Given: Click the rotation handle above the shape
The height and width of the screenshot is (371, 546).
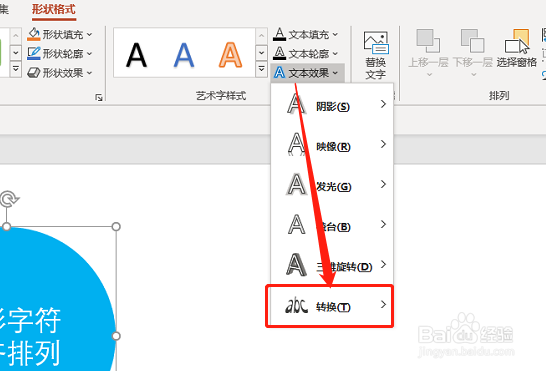Looking at the screenshot, I should tap(8, 199).
